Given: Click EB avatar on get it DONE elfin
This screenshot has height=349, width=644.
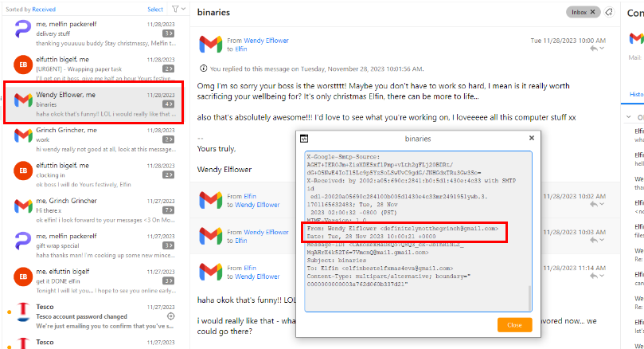Looking at the screenshot, I should (23, 276).
